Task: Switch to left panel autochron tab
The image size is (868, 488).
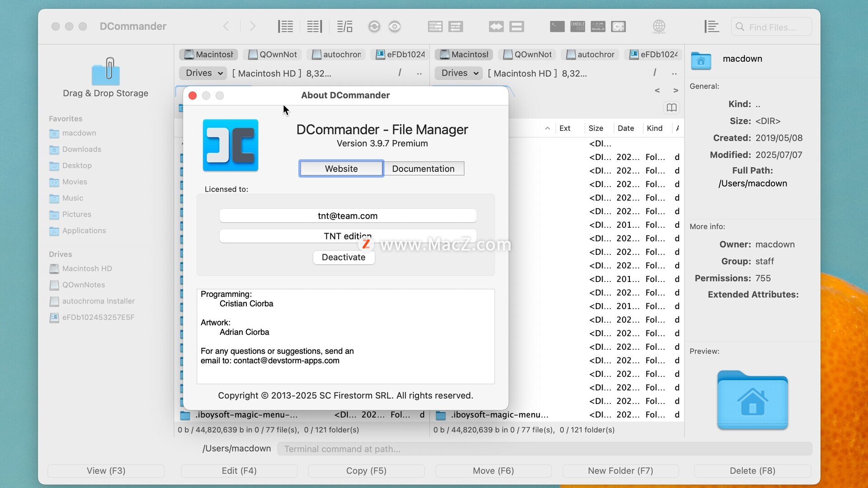Action: click(336, 54)
